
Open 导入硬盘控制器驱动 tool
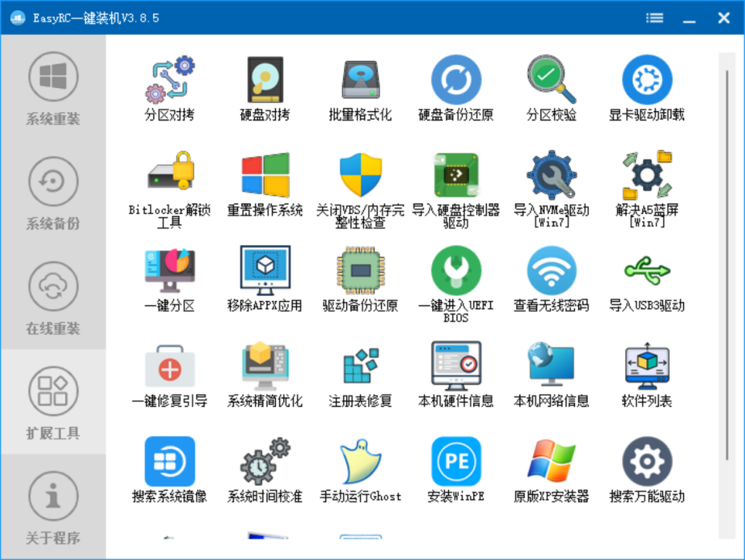(x=456, y=190)
